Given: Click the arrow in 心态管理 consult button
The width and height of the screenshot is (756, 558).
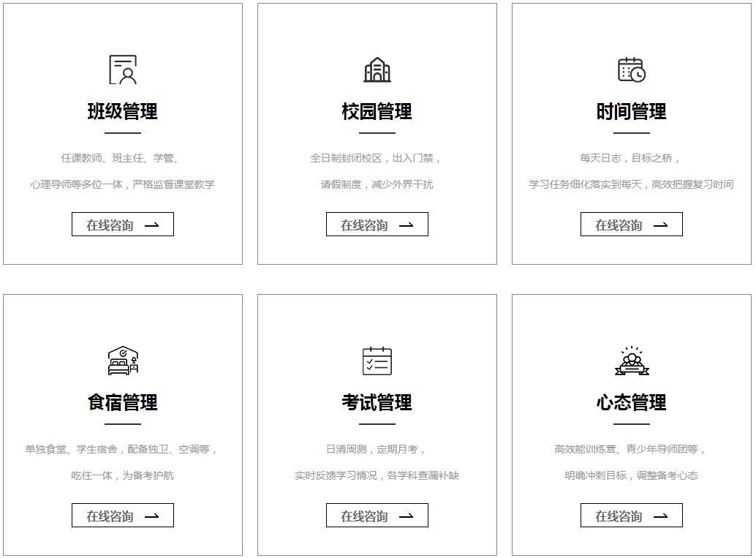Looking at the screenshot, I should tap(661, 516).
